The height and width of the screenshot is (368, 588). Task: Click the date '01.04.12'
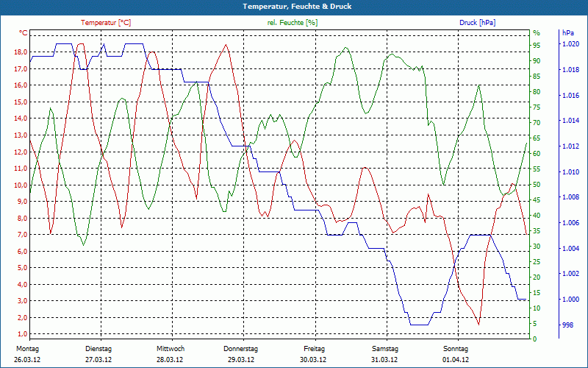tap(455, 360)
